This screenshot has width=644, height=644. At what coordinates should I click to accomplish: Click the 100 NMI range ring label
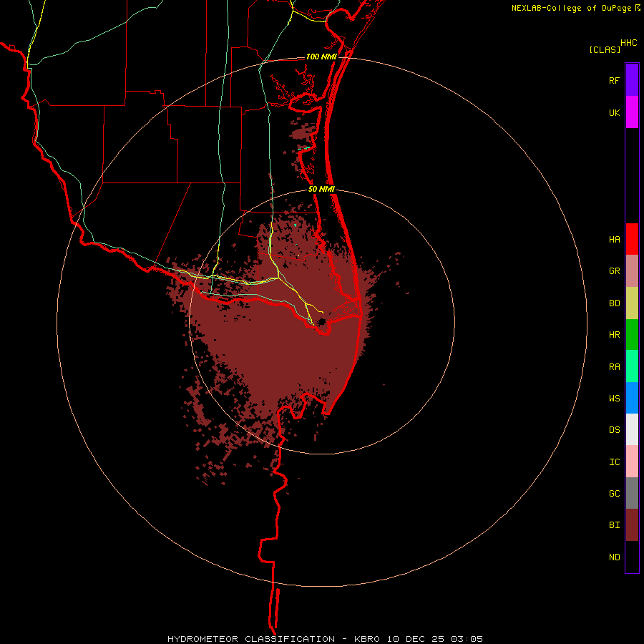point(321,57)
